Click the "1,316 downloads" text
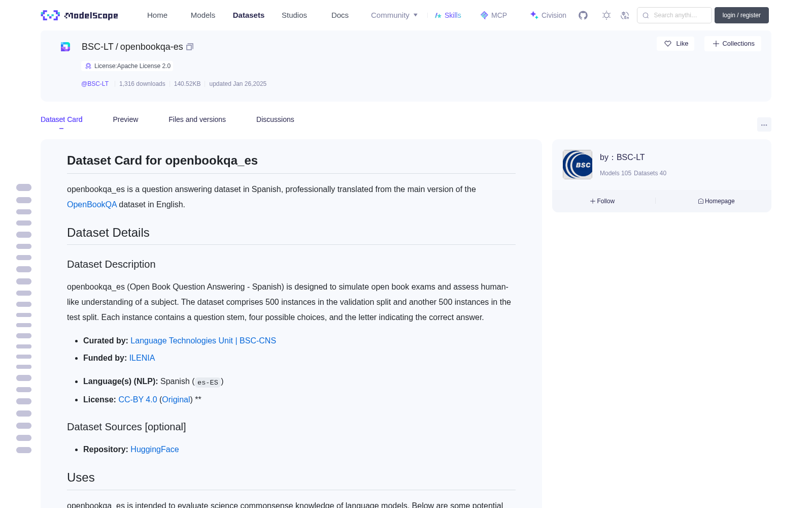The width and height of the screenshot is (812, 508). (x=142, y=84)
